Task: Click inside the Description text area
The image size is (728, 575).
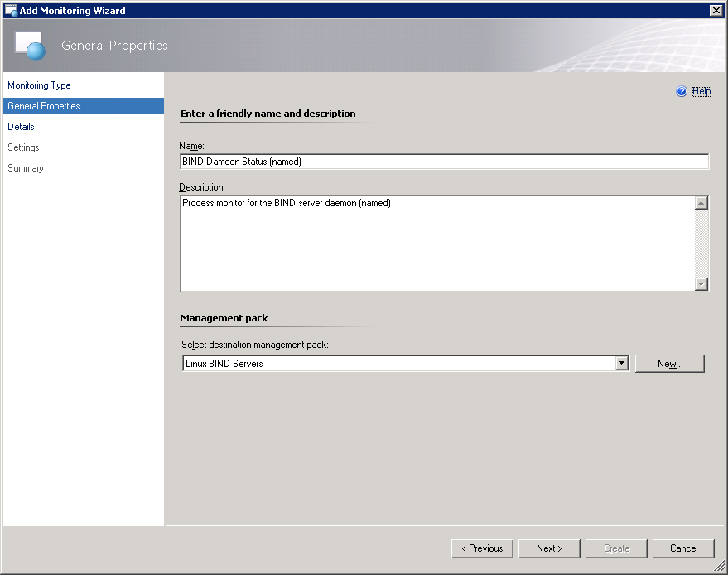Action: 437,243
